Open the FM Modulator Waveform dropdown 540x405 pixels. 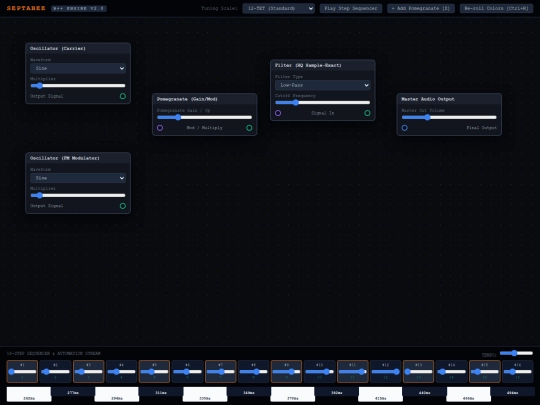78,178
